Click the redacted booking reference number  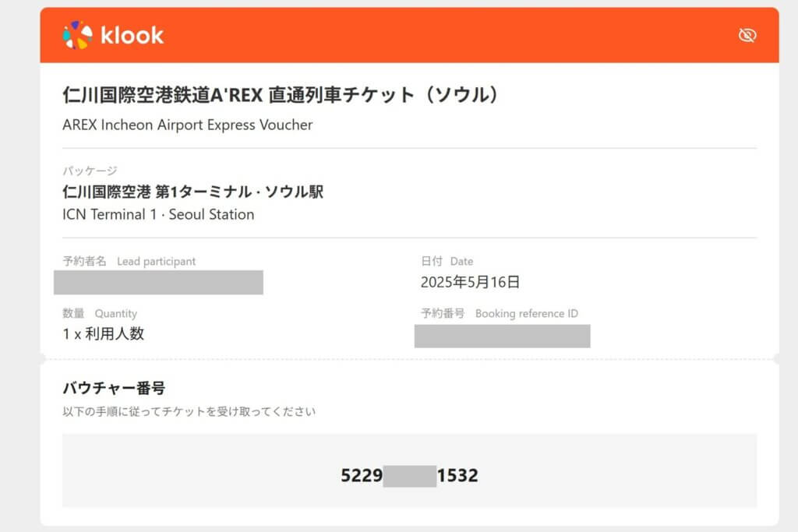[502, 336]
